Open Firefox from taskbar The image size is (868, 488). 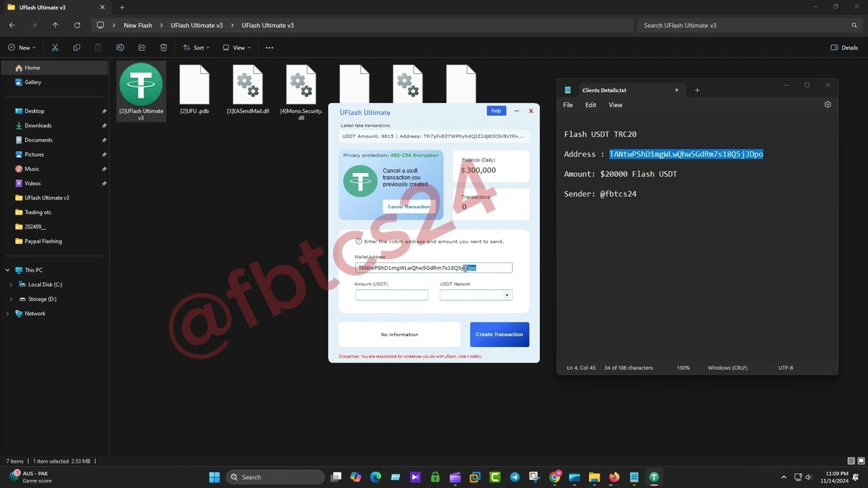[614, 477]
